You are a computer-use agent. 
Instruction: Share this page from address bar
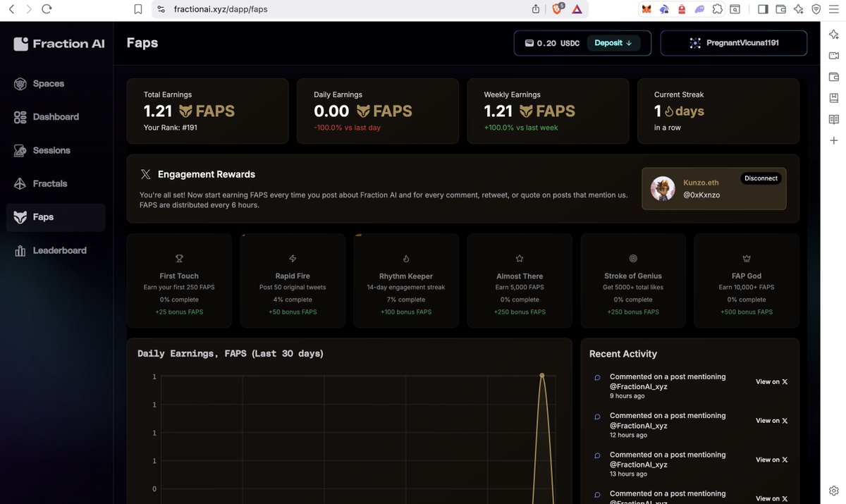pyautogui.click(x=536, y=9)
